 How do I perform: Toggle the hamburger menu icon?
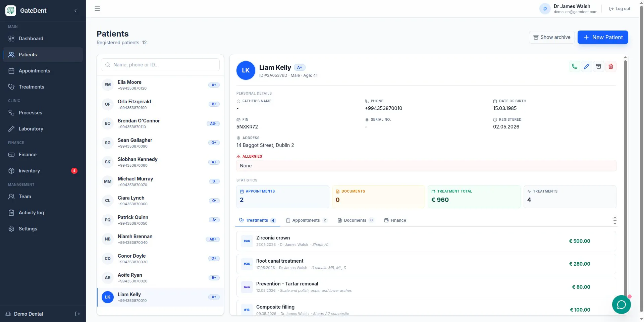[97, 9]
